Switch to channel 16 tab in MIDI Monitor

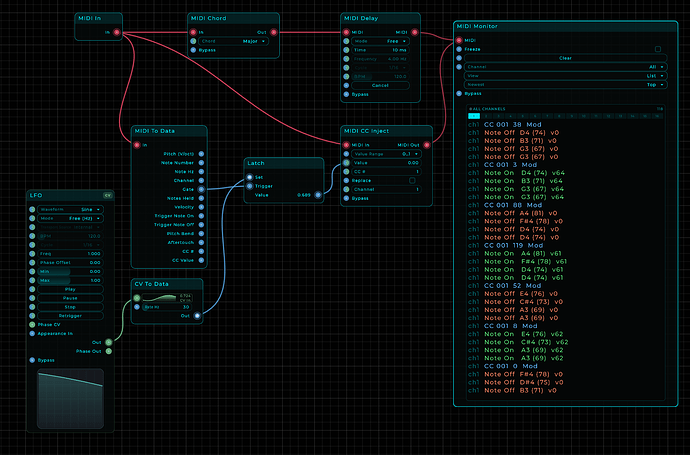pos(657,116)
